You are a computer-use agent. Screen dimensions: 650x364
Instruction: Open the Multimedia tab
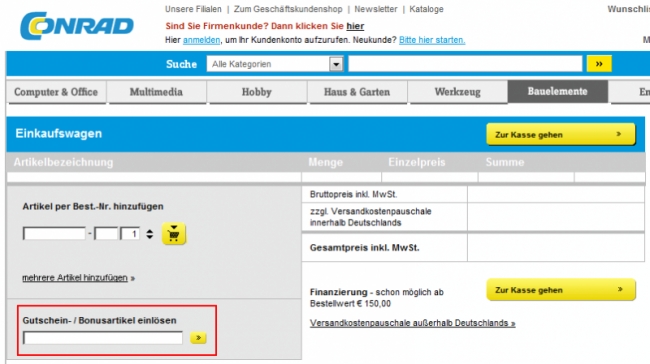pos(156,92)
